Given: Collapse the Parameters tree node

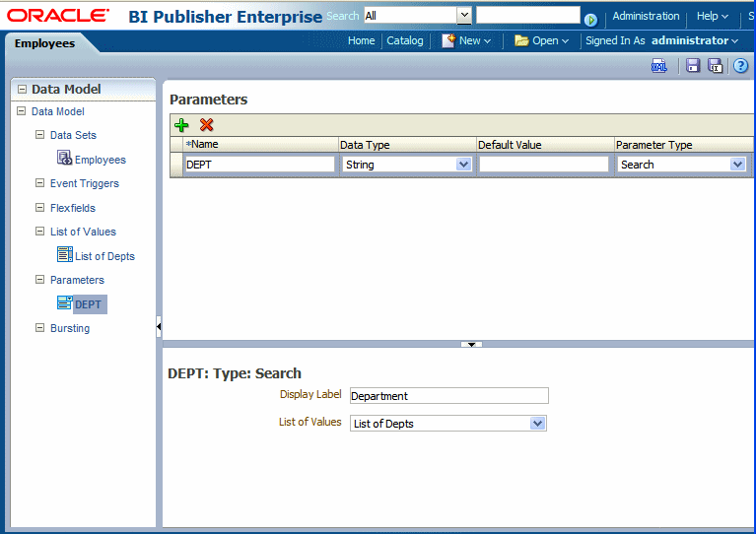Looking at the screenshot, I should pyautogui.click(x=40, y=280).
